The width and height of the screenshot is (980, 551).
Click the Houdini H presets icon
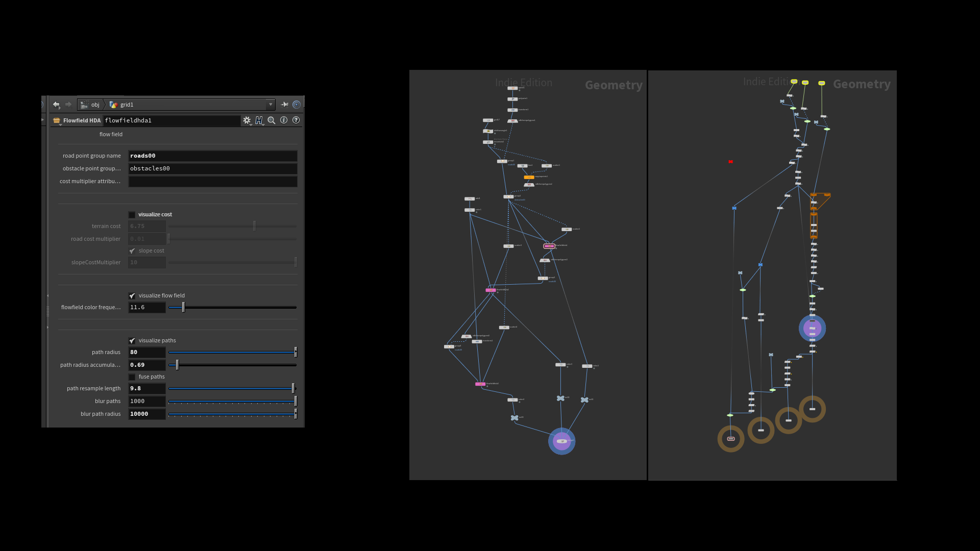259,120
